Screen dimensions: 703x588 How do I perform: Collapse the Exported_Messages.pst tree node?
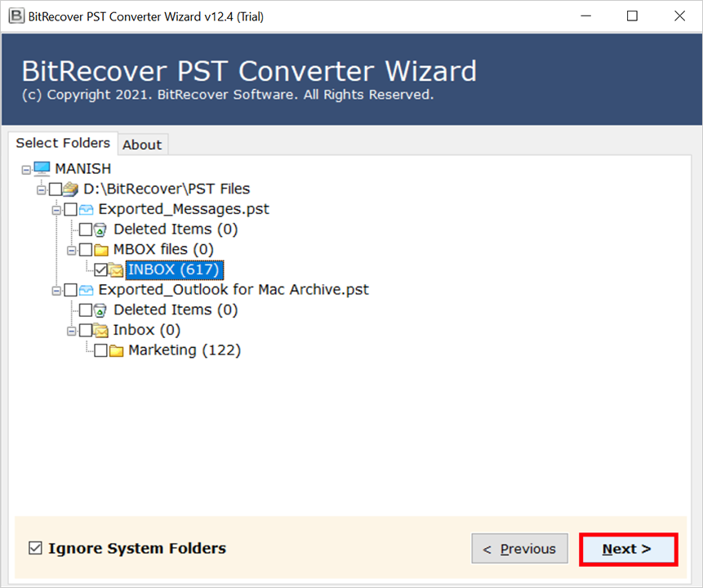coord(56,210)
